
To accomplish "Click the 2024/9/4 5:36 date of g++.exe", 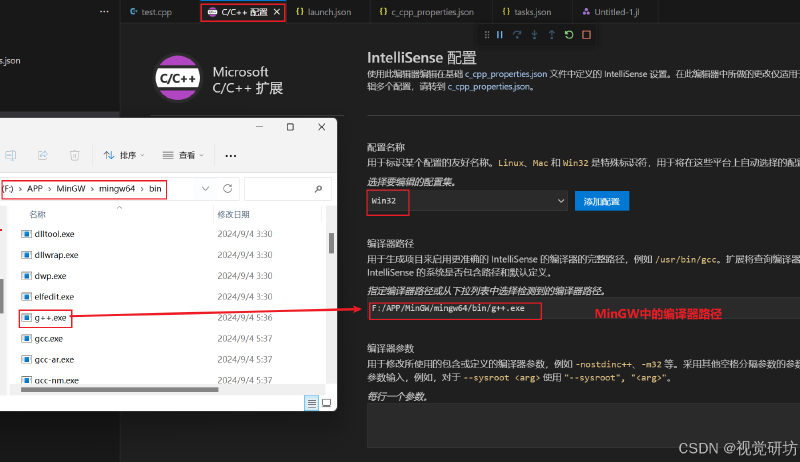I will tap(245, 318).
